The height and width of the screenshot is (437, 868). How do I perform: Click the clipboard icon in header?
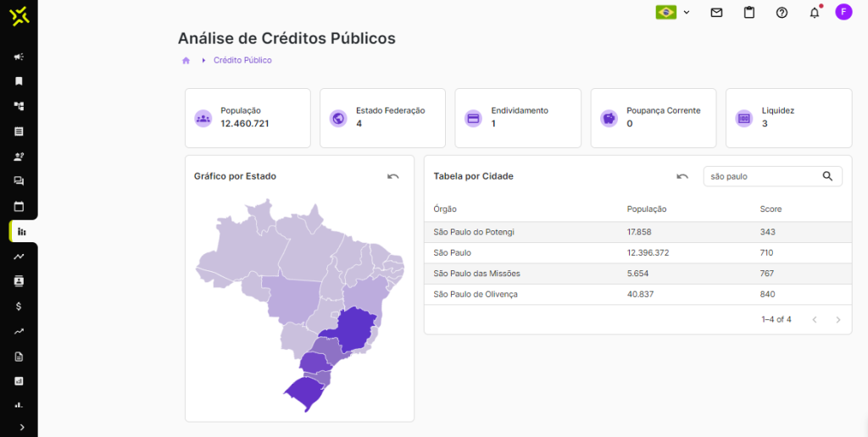click(748, 13)
